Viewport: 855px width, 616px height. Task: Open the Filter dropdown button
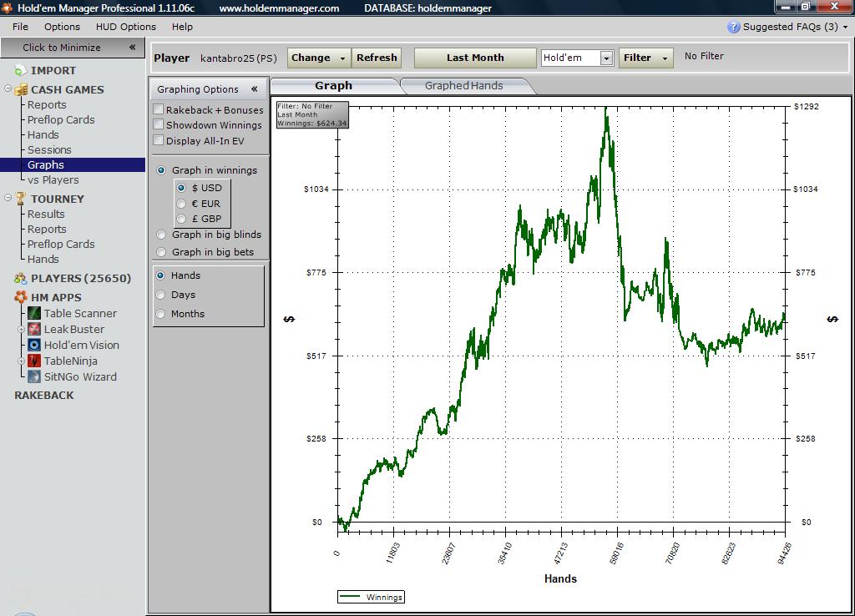coord(645,58)
